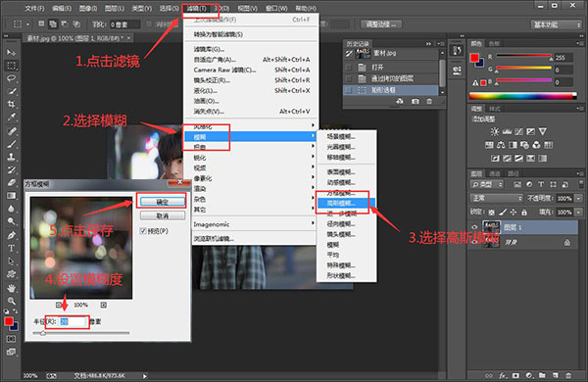588x382 pixels.
Task: Select the Lasso tool
Action: click(x=11, y=78)
